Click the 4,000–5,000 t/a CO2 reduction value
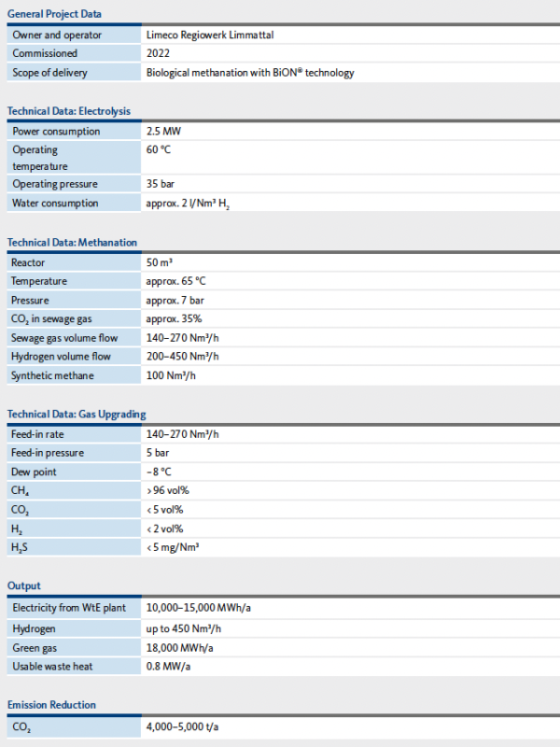 [x=183, y=726]
